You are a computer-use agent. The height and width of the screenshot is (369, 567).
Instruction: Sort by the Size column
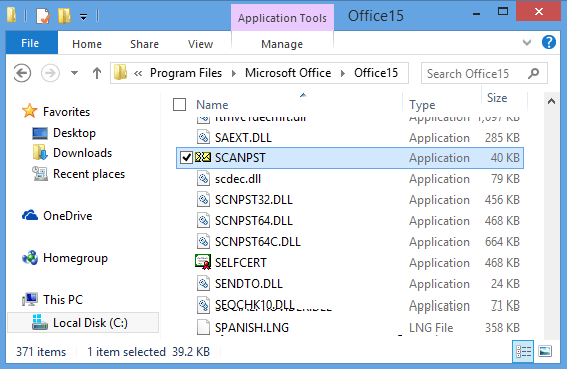497,98
